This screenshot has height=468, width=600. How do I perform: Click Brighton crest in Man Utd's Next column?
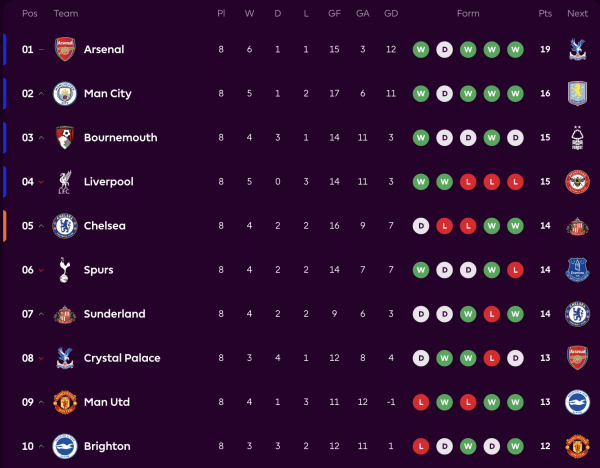coord(577,402)
